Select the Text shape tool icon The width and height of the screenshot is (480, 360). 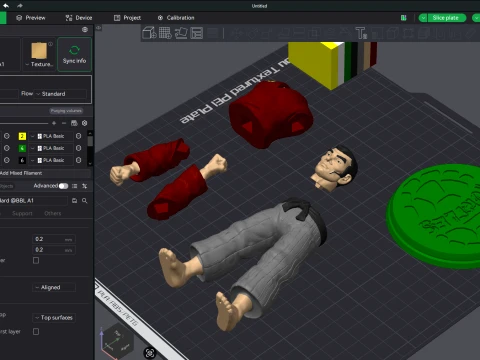point(361,33)
